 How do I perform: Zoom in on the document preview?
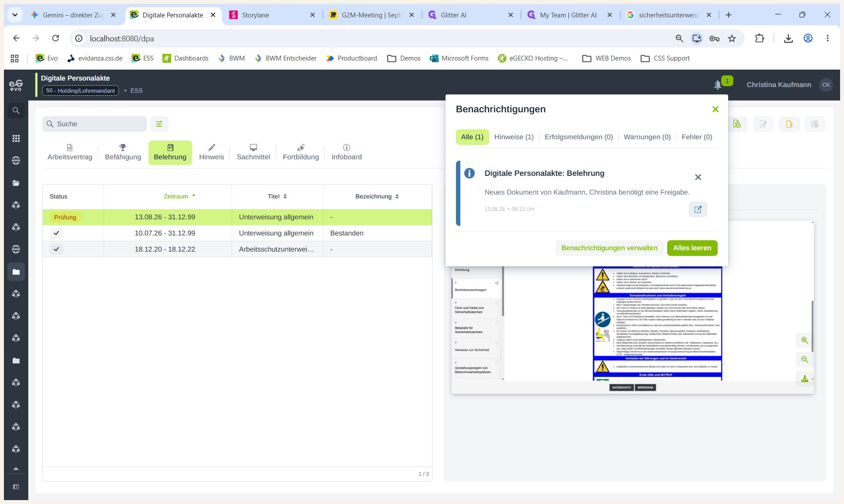click(x=804, y=340)
